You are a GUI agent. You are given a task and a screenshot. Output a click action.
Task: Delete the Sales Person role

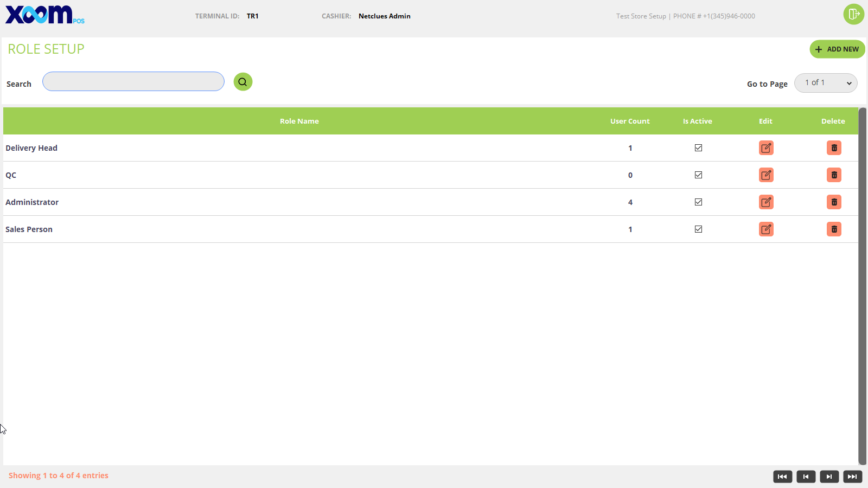[x=834, y=229]
